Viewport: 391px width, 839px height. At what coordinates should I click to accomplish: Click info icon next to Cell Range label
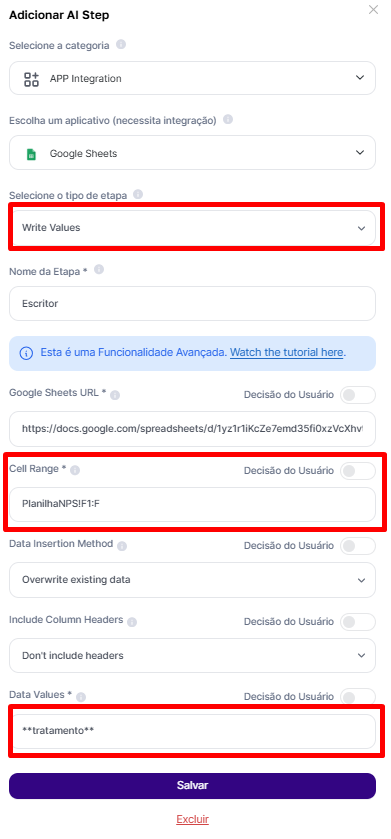(x=75, y=470)
